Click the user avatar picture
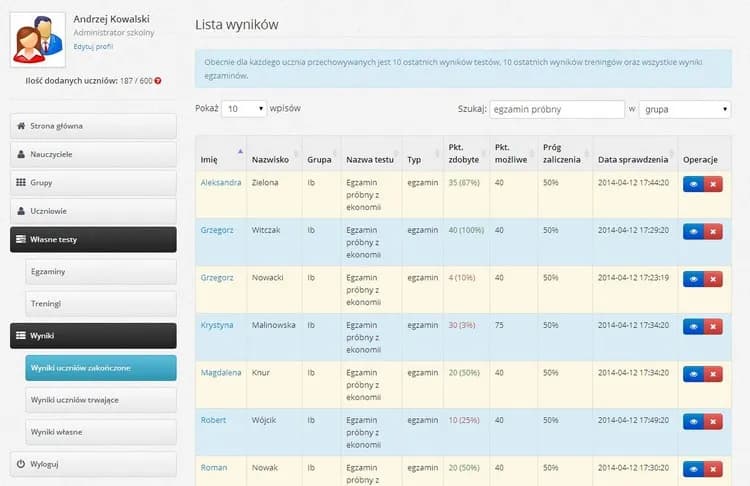 tap(39, 39)
